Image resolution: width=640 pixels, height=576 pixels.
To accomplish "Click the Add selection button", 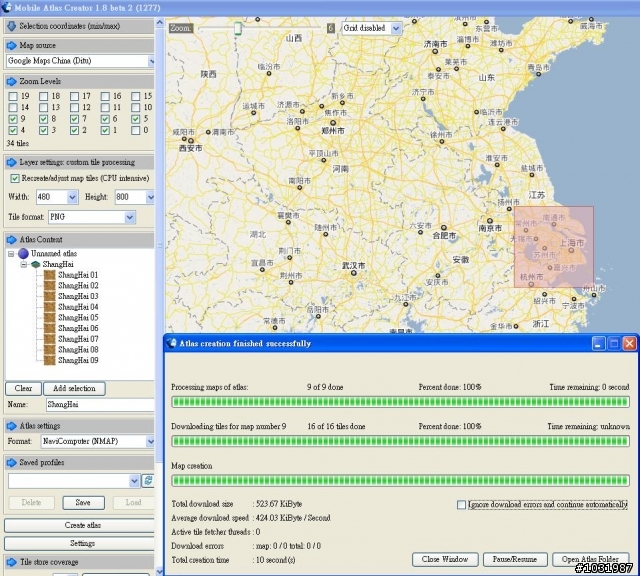I will tap(74, 388).
